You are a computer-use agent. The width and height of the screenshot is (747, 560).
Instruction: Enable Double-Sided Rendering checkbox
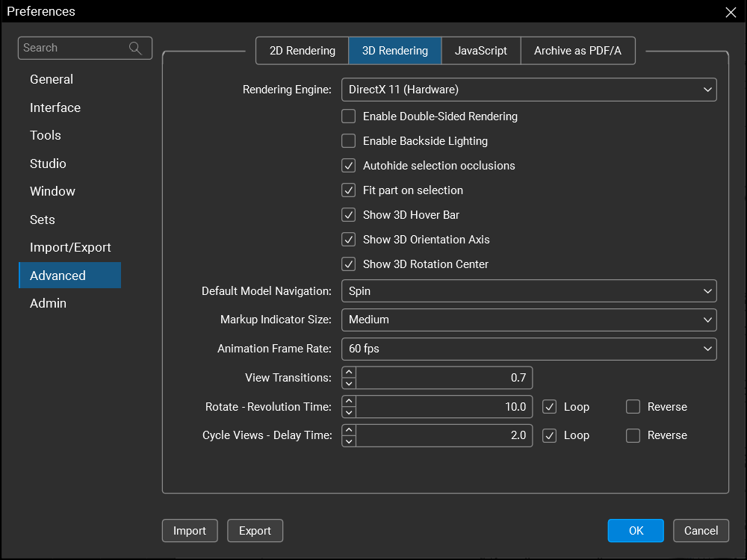(x=349, y=116)
